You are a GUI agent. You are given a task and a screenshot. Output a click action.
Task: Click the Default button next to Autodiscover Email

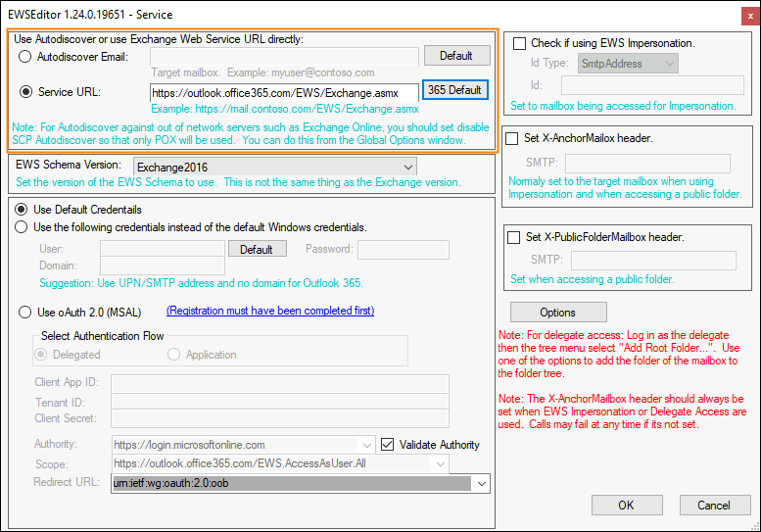point(456,56)
